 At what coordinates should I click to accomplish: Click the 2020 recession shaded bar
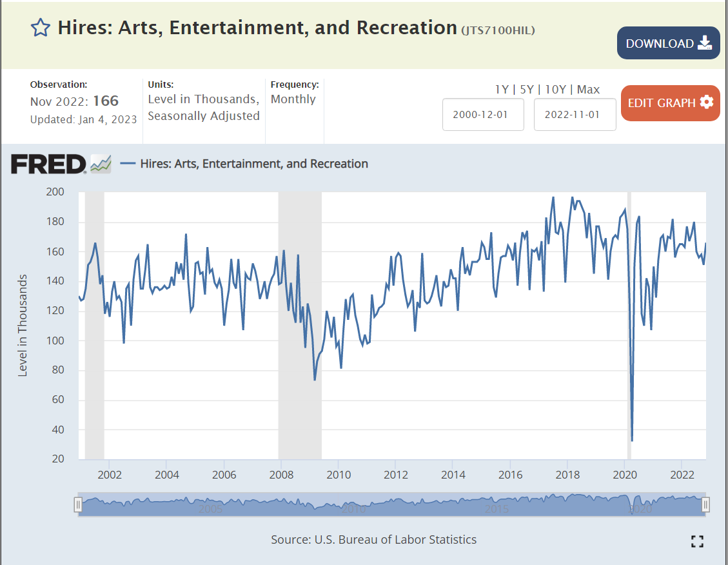tap(629, 322)
